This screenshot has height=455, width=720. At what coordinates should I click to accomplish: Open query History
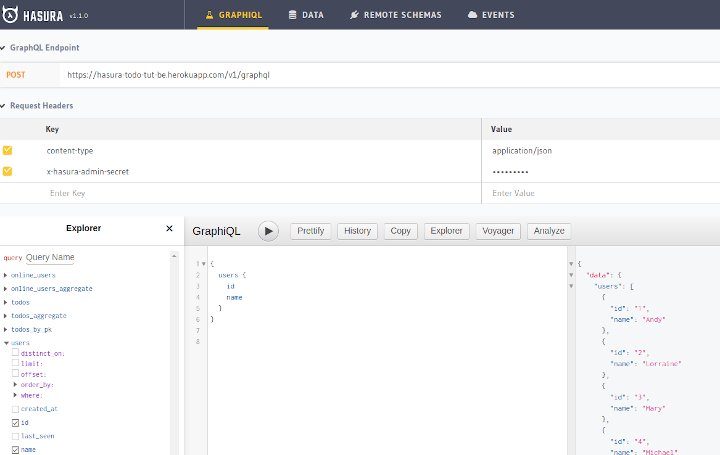357,231
